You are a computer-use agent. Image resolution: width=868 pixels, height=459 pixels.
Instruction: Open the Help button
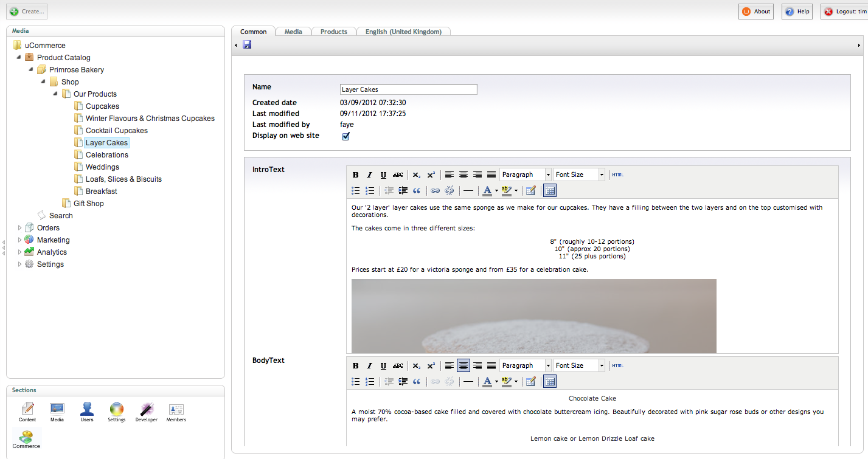click(x=797, y=12)
